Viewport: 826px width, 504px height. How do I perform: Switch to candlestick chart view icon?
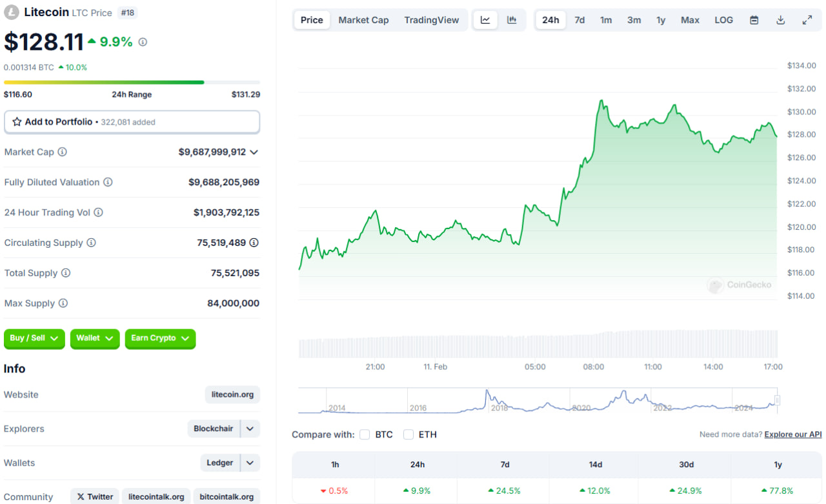tap(512, 20)
